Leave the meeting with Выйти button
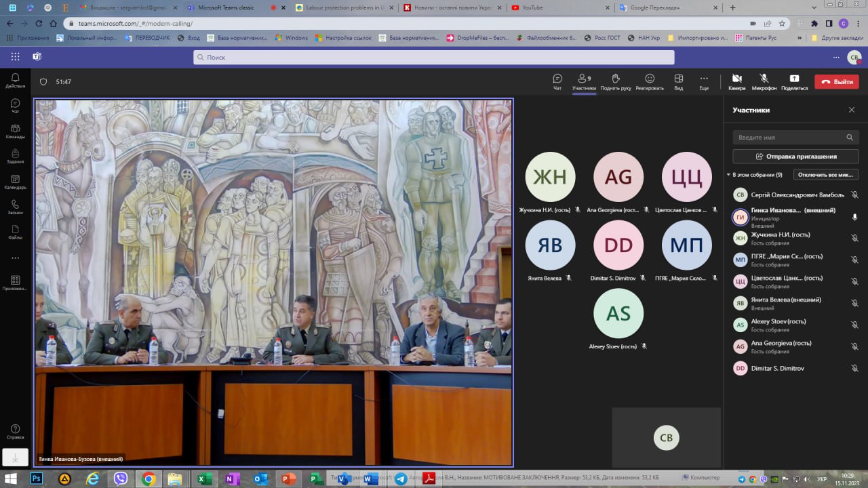This screenshot has width=868, height=488. pyautogui.click(x=837, y=81)
